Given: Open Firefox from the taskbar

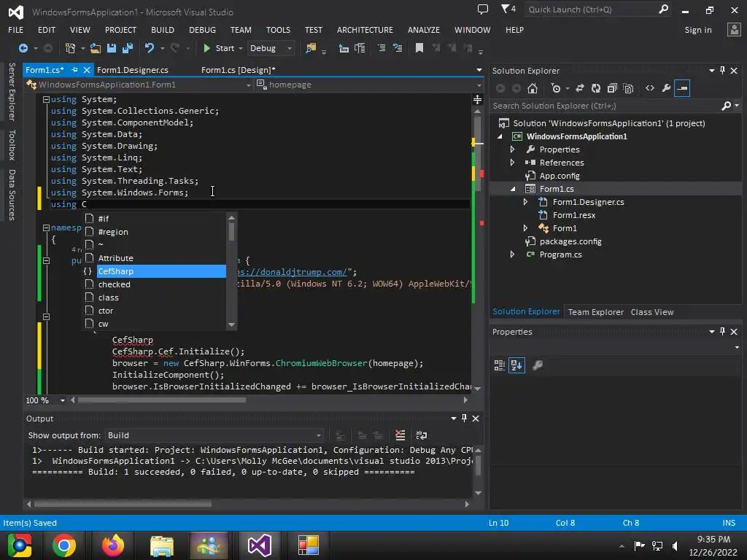Looking at the screenshot, I should (113, 545).
